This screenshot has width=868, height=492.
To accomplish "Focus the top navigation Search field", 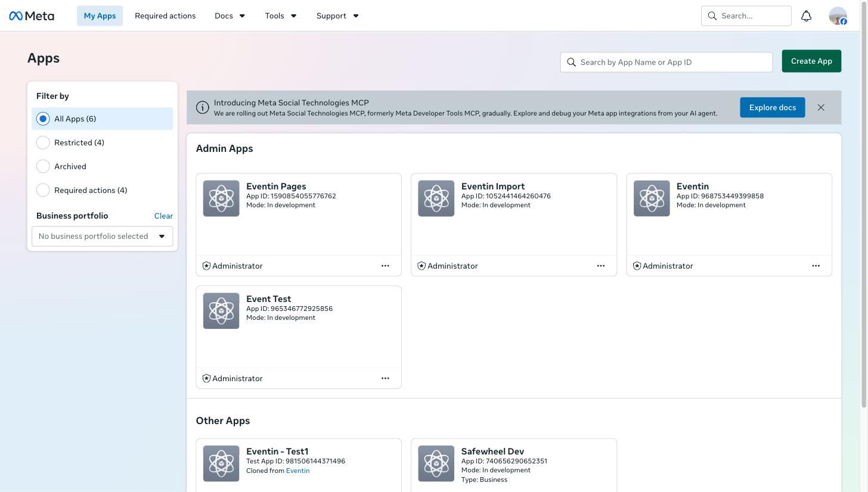I will coord(746,16).
